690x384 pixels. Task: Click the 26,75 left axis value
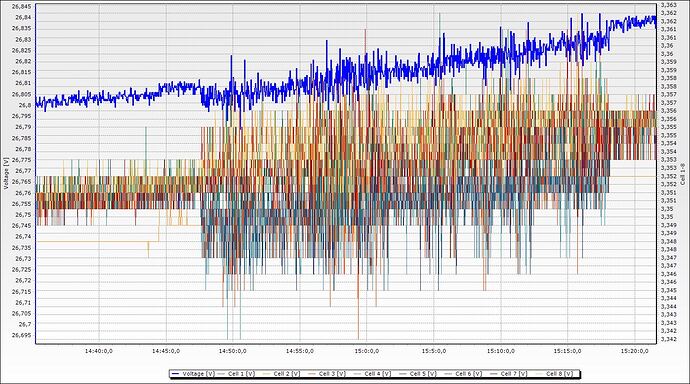point(24,215)
